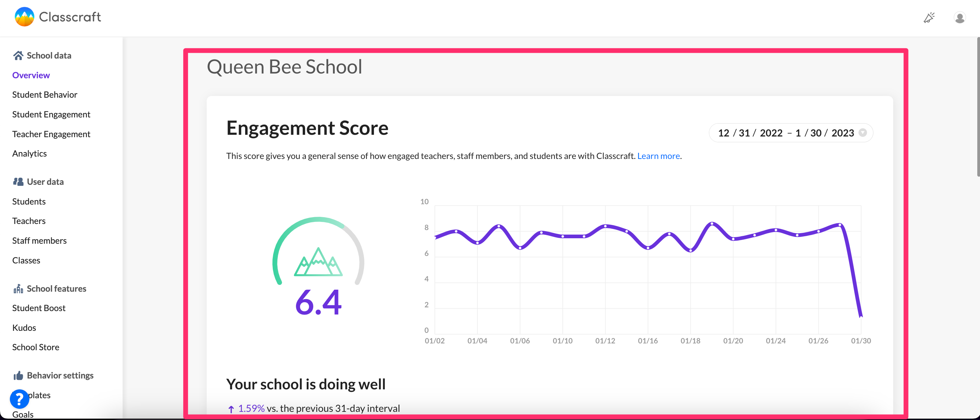Click the 01/02 x-axis date label
Image resolution: width=980 pixels, height=420 pixels.
pyautogui.click(x=434, y=341)
